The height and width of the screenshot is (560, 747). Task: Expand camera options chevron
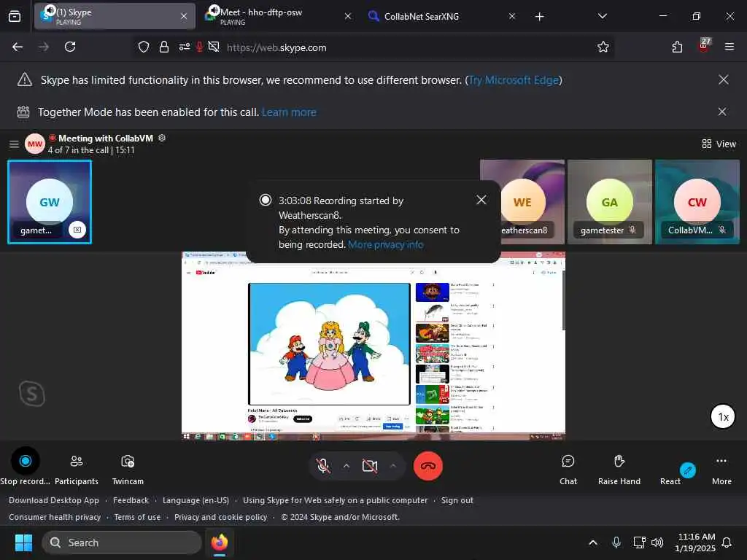[393, 466]
